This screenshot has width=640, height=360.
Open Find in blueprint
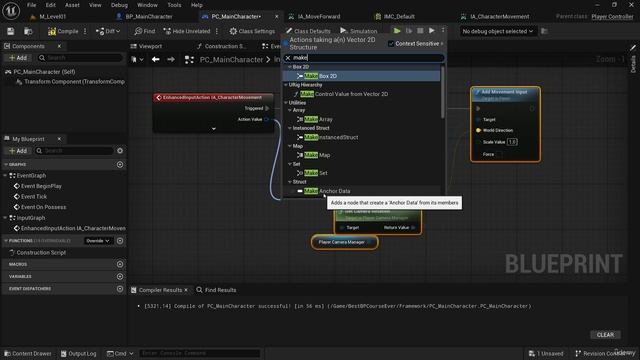coord(145,31)
